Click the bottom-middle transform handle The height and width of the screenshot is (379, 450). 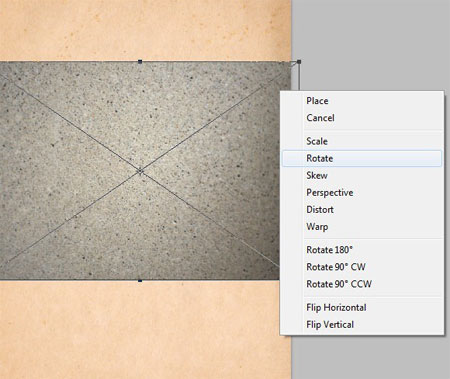click(x=140, y=281)
